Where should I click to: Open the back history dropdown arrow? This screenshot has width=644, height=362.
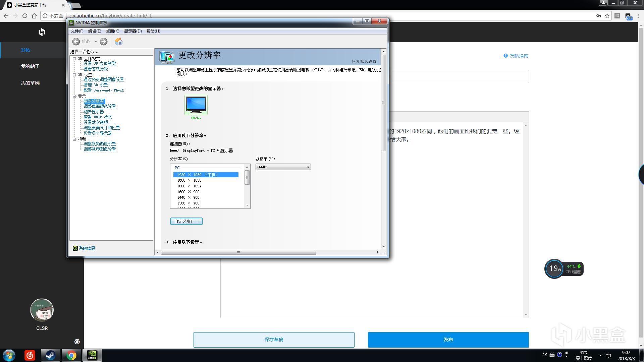pyautogui.click(x=96, y=42)
